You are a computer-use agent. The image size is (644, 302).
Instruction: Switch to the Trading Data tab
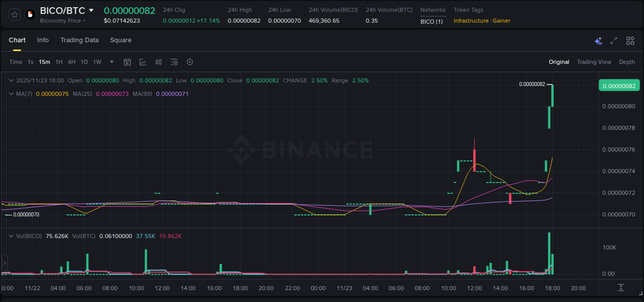point(79,40)
